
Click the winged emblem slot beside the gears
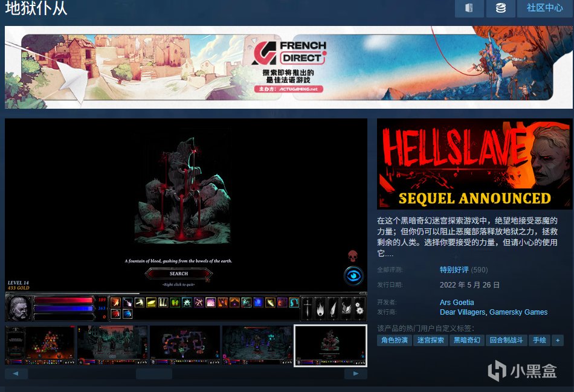[x=346, y=308]
